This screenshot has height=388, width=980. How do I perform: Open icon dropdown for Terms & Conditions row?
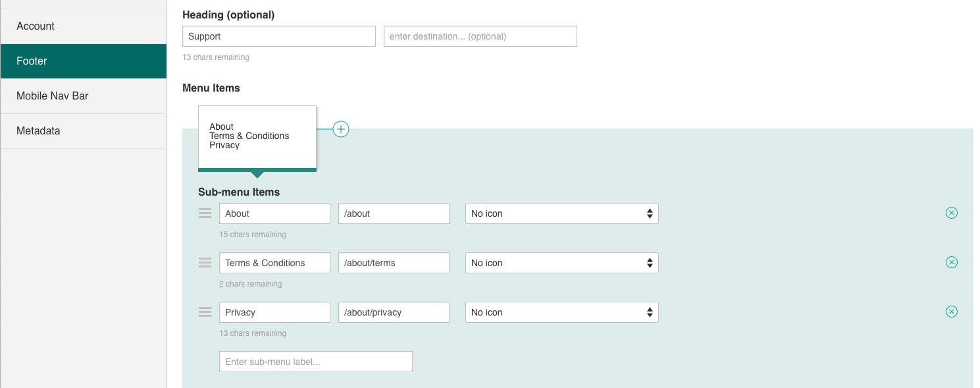562,263
